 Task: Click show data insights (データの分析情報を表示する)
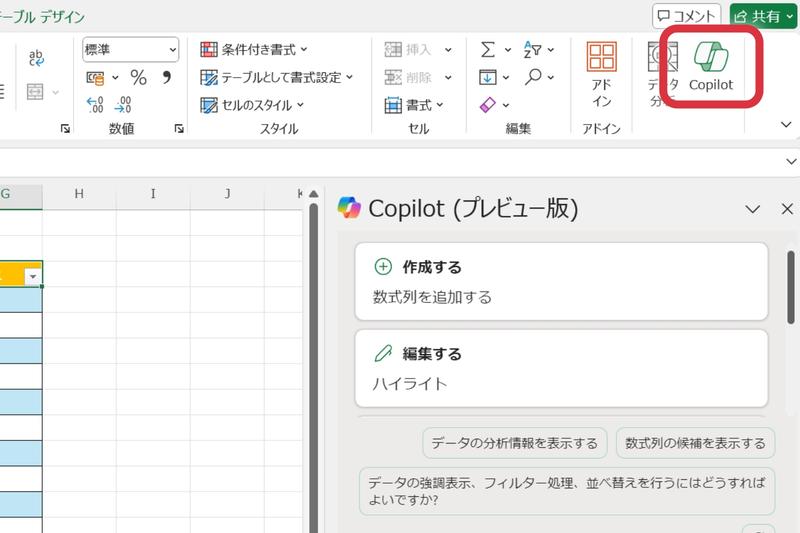coord(515,443)
